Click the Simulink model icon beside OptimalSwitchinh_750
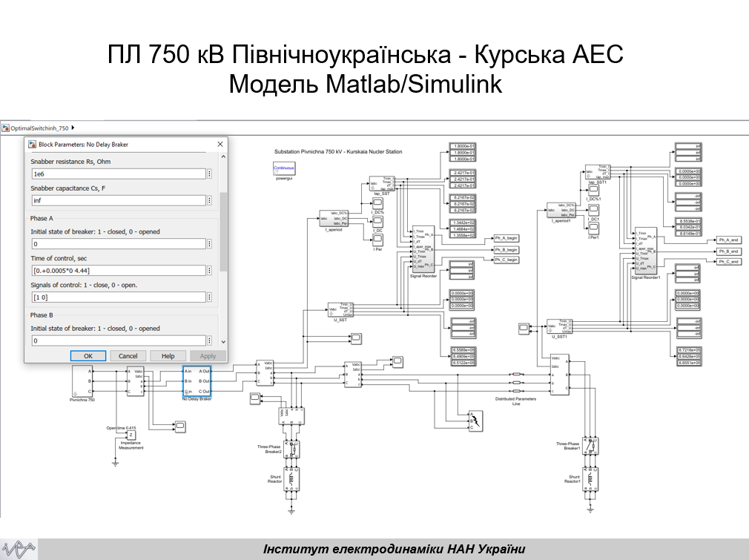This screenshot has height=560, width=749. point(6,128)
